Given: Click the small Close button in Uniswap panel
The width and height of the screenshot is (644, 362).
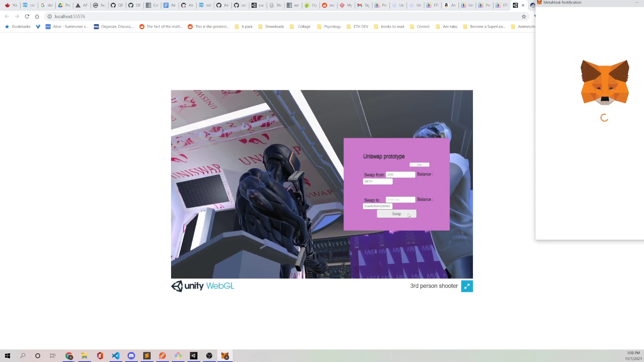Looking at the screenshot, I should (x=419, y=165).
